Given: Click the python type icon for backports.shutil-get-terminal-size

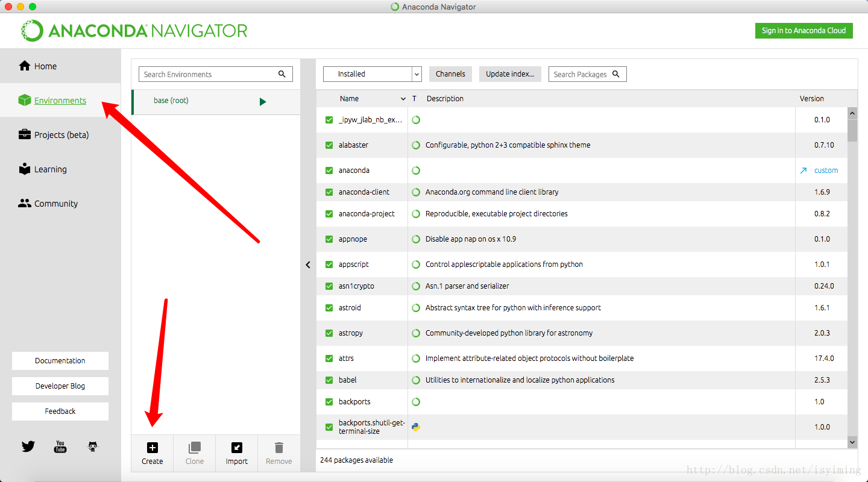Looking at the screenshot, I should [x=416, y=427].
